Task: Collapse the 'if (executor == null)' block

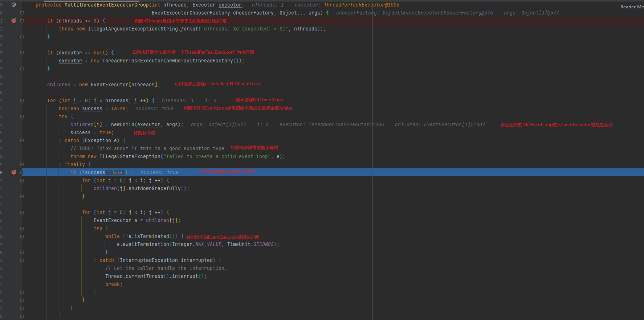Action: 22,53
